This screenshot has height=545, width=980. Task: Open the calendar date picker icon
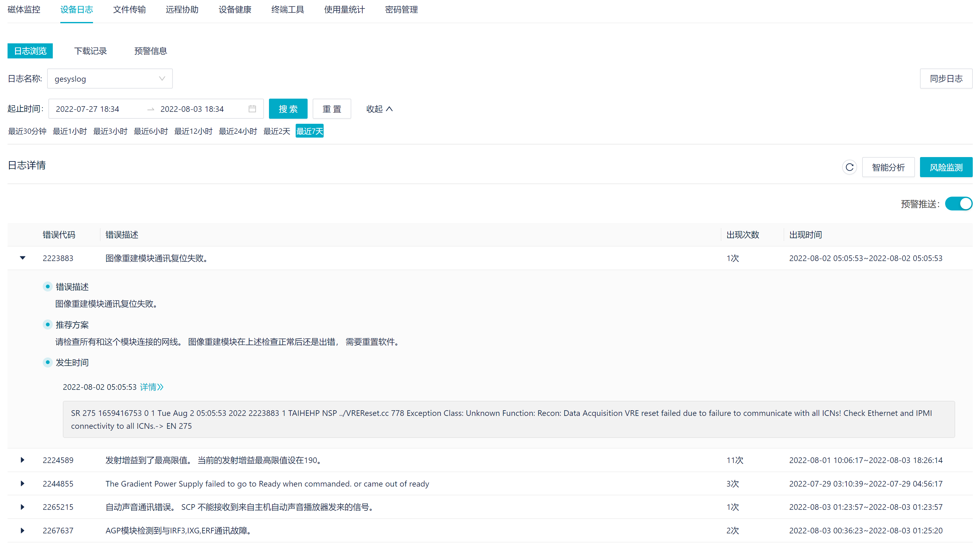coord(252,109)
